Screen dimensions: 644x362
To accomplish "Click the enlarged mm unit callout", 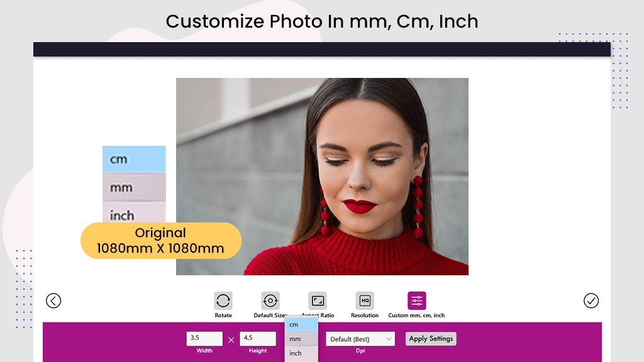I will point(134,187).
